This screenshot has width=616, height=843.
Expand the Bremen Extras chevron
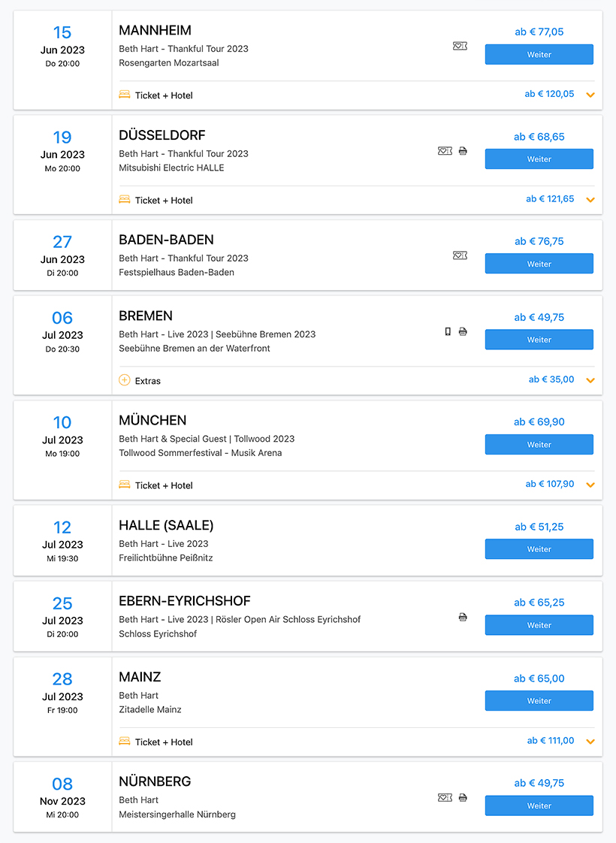point(590,380)
